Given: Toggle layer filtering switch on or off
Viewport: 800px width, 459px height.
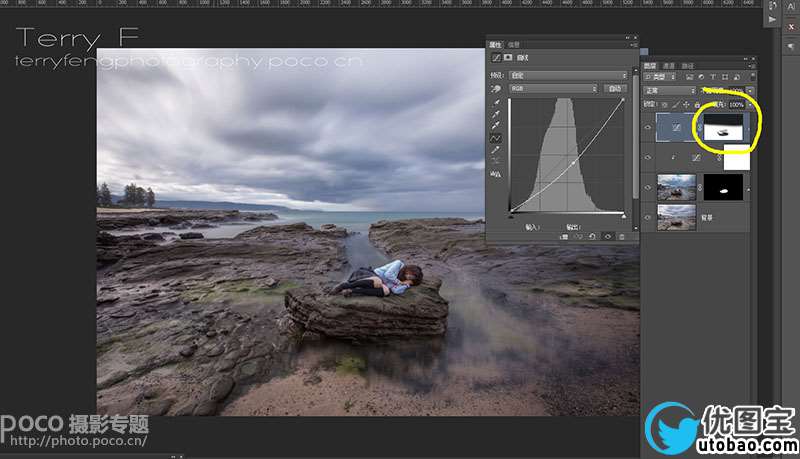Looking at the screenshot, I should 753,76.
